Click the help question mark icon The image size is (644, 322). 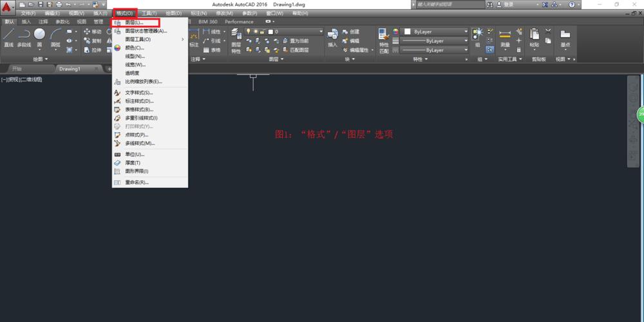[572, 5]
